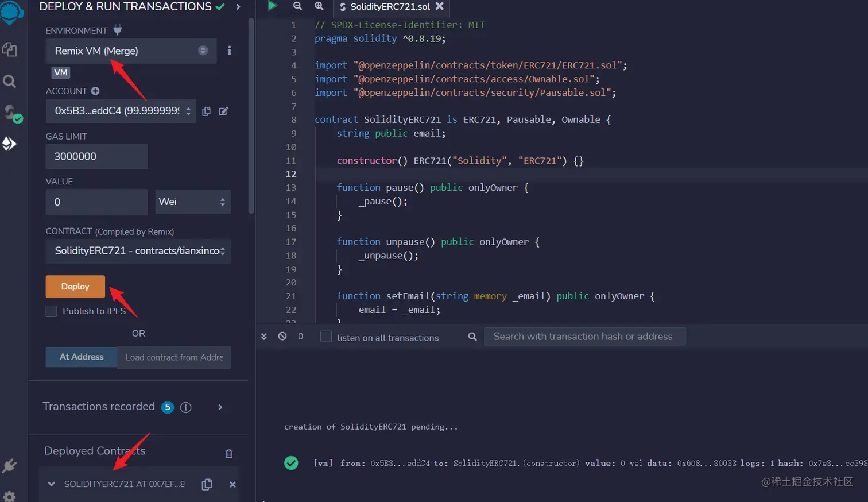Click the Ownable.sol import line 5

[x=457, y=79]
